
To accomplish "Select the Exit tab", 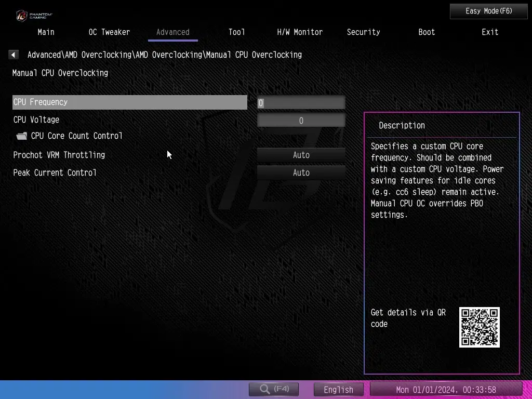I will click(x=490, y=32).
